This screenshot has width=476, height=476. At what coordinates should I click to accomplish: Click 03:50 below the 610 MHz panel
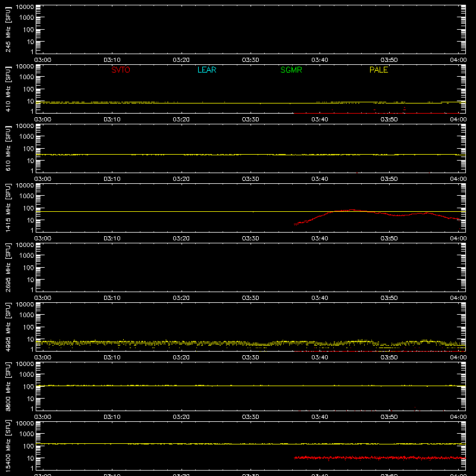[389, 179]
